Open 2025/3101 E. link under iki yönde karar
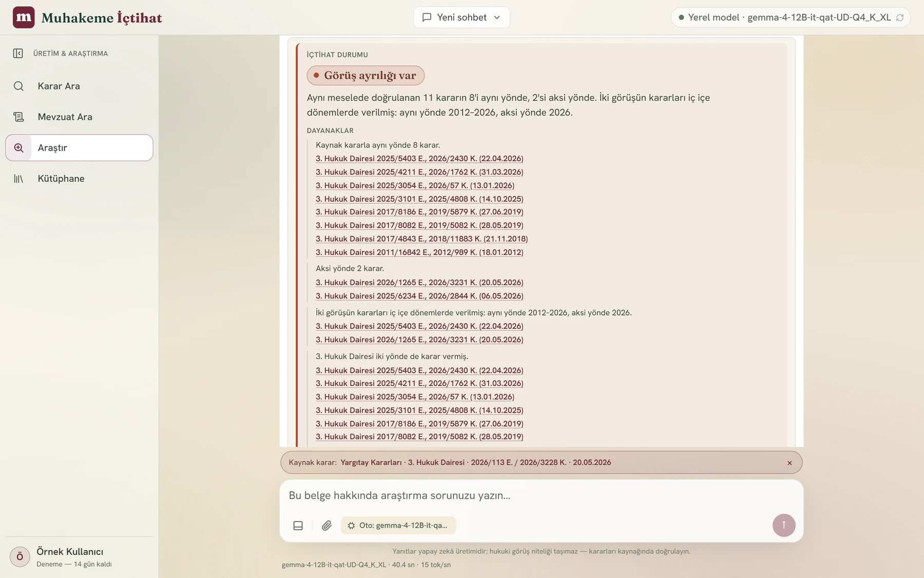The height and width of the screenshot is (578, 924). (x=419, y=410)
